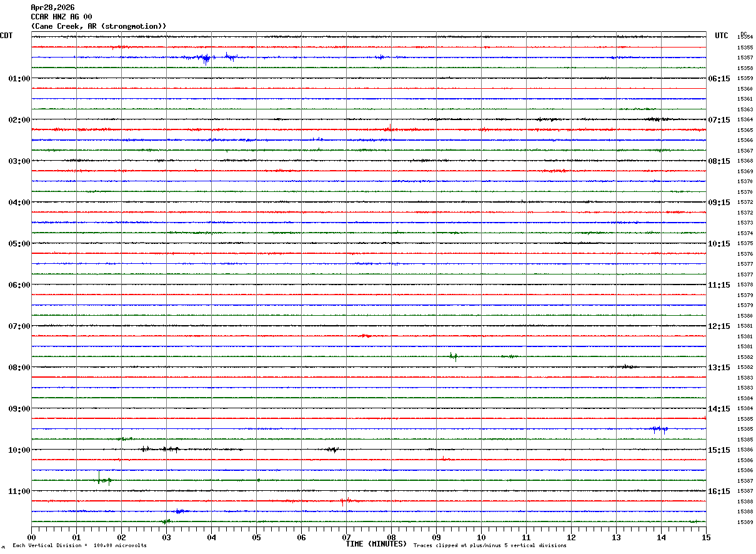Screen dimensions: 756x554
Task: Click the vertical division microvolts scale note
Action: pos(79,546)
